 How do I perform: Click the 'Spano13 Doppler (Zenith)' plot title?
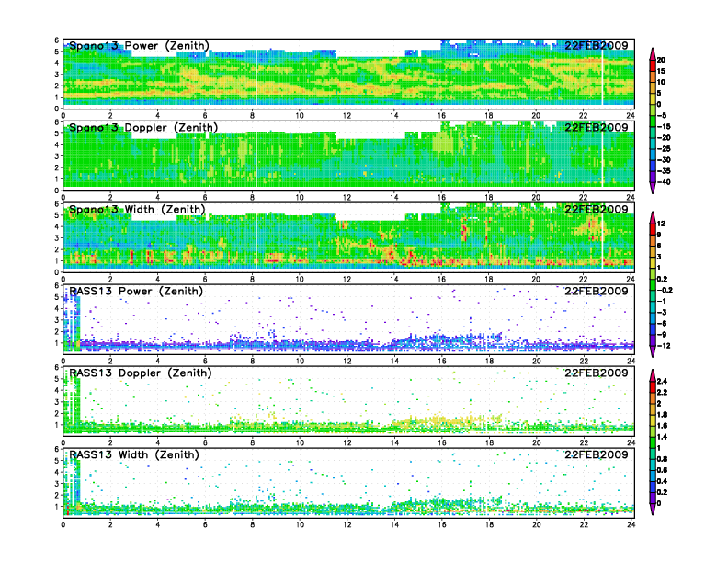click(143, 127)
